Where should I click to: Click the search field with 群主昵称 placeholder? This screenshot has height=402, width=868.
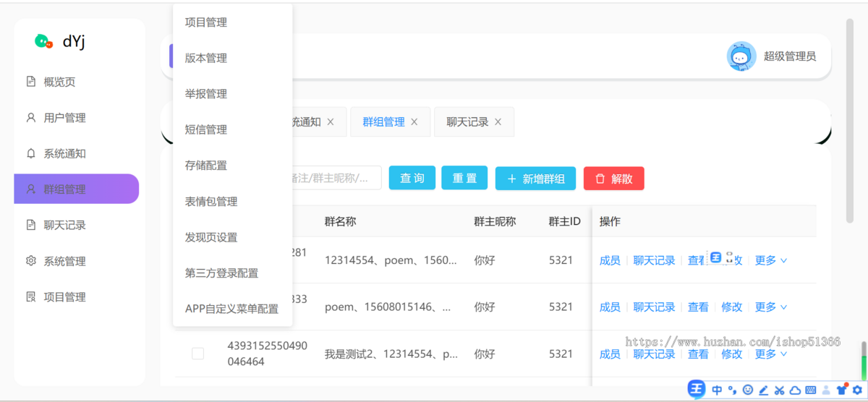(x=336, y=178)
